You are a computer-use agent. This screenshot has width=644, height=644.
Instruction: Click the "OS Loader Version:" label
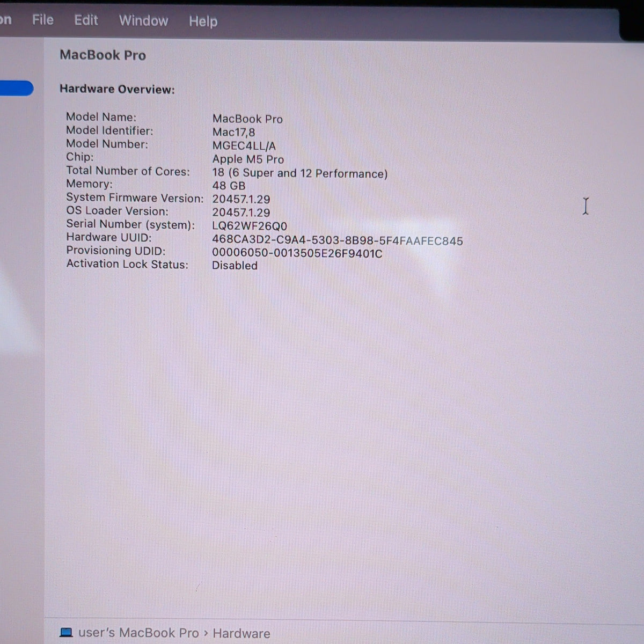tap(117, 211)
